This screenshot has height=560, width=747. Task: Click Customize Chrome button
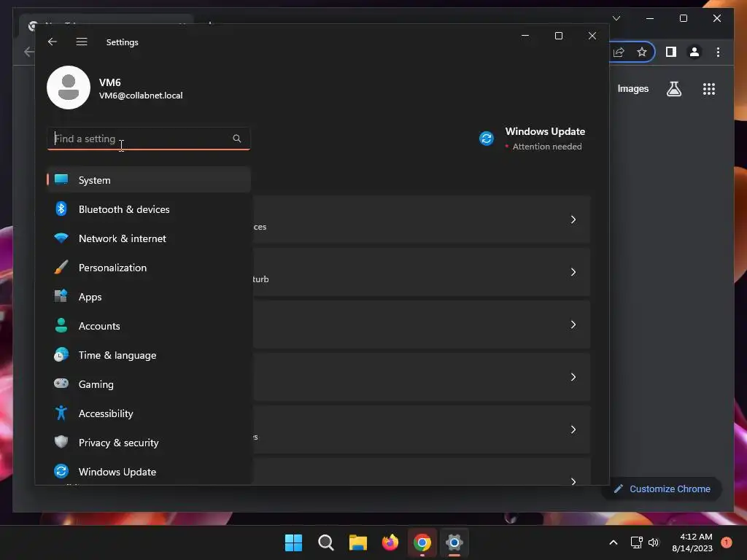(662, 489)
